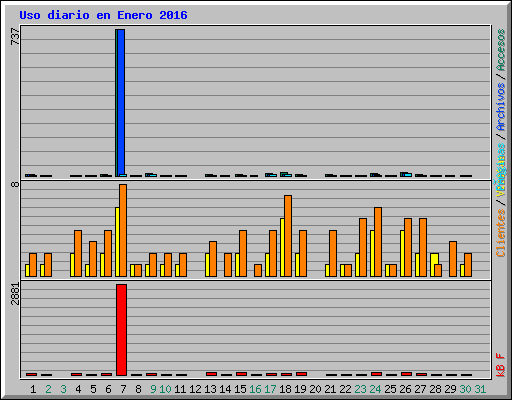
Task: Click the "Archivos" legend label
Action: pos(501,107)
